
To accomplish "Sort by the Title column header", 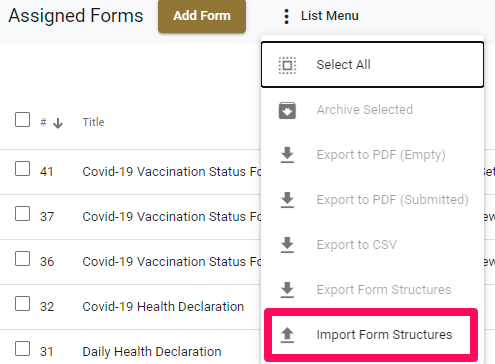I will [x=93, y=122].
